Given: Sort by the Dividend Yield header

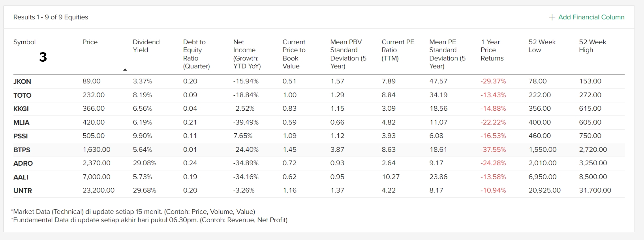Looking at the screenshot, I should click(146, 46).
